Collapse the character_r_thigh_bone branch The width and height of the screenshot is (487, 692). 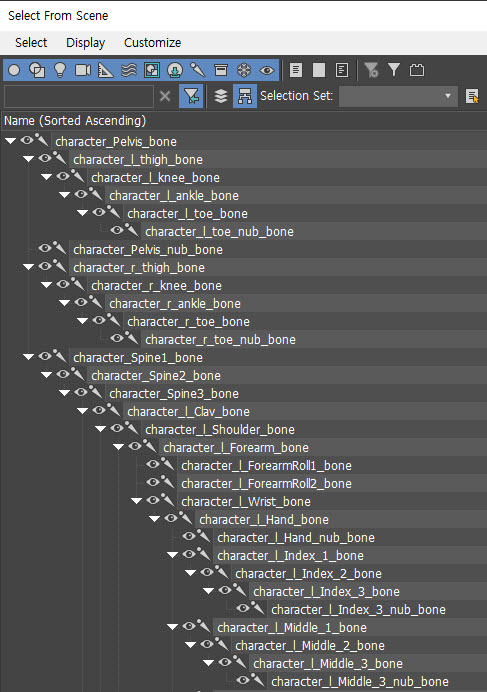click(28, 267)
